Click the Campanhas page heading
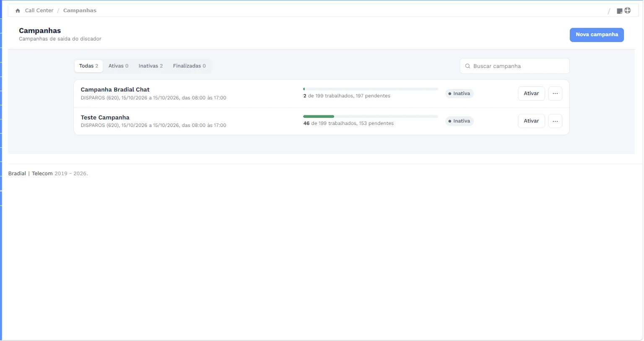 point(40,31)
